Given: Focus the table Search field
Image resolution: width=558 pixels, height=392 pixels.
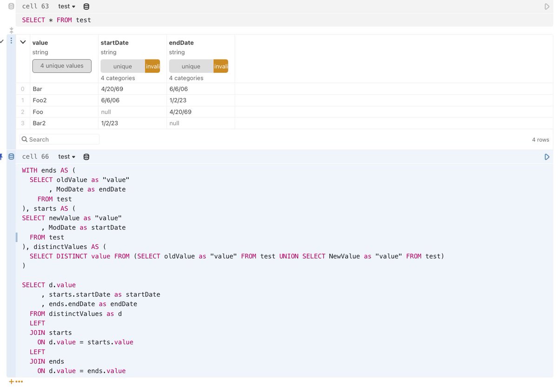Looking at the screenshot, I should coord(60,139).
